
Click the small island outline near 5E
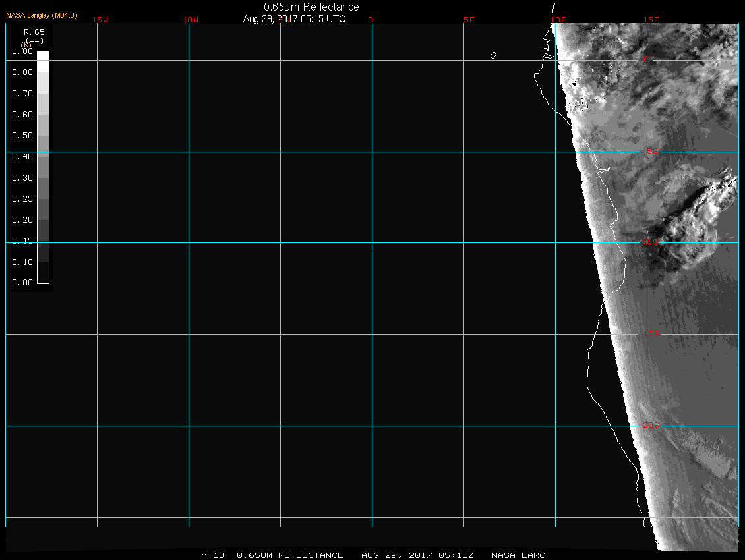coord(493,55)
